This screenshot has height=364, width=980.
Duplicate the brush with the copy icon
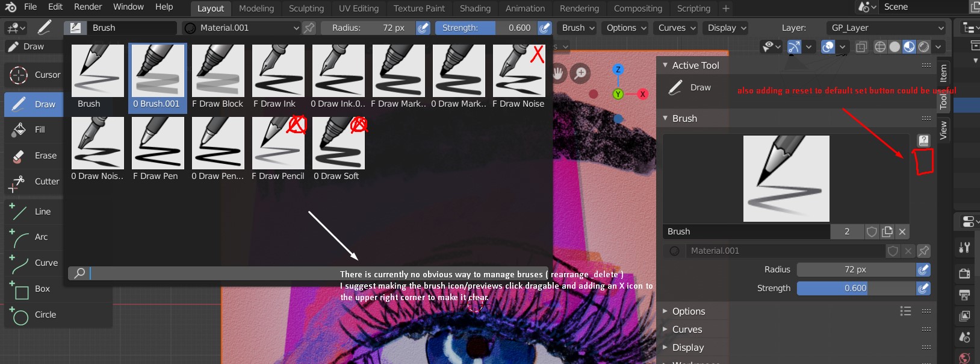click(887, 231)
